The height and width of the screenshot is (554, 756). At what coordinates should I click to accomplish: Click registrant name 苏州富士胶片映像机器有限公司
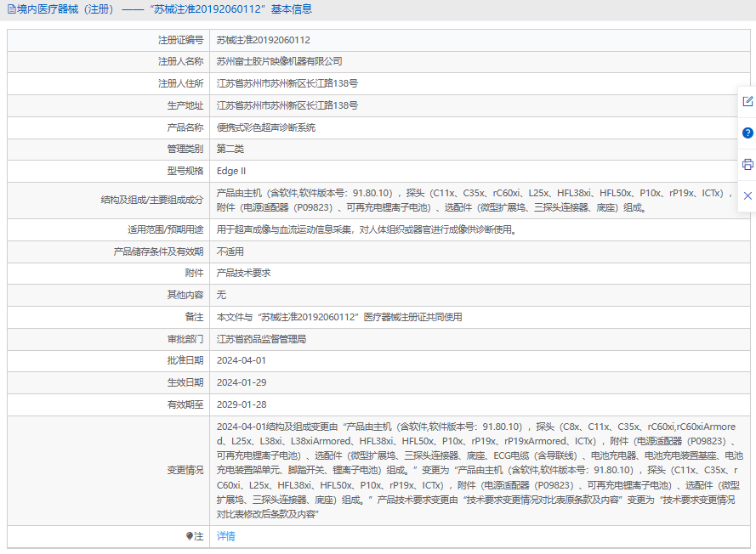click(280, 61)
